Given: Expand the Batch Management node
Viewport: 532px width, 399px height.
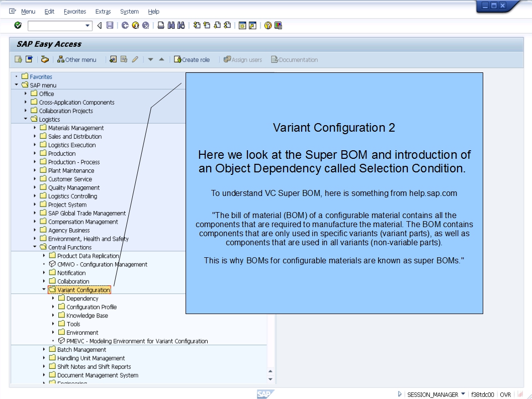Looking at the screenshot, I should (x=44, y=349).
